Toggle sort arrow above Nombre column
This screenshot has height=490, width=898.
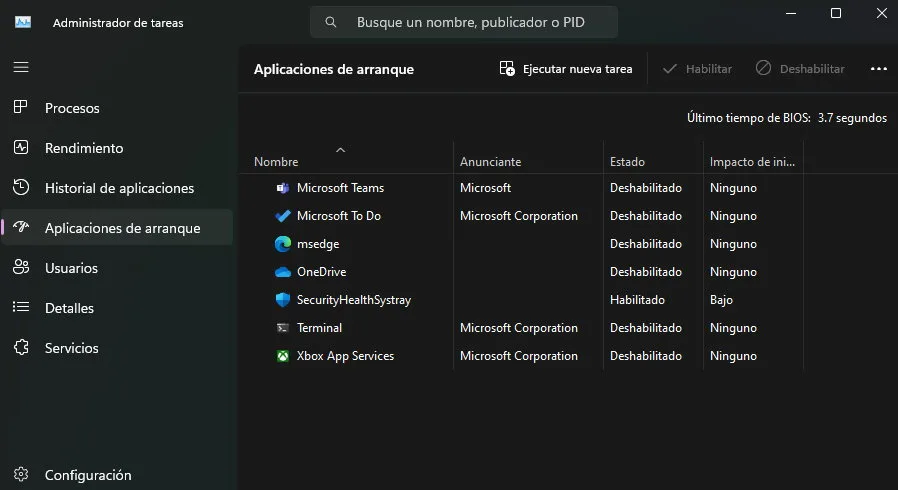click(x=340, y=150)
